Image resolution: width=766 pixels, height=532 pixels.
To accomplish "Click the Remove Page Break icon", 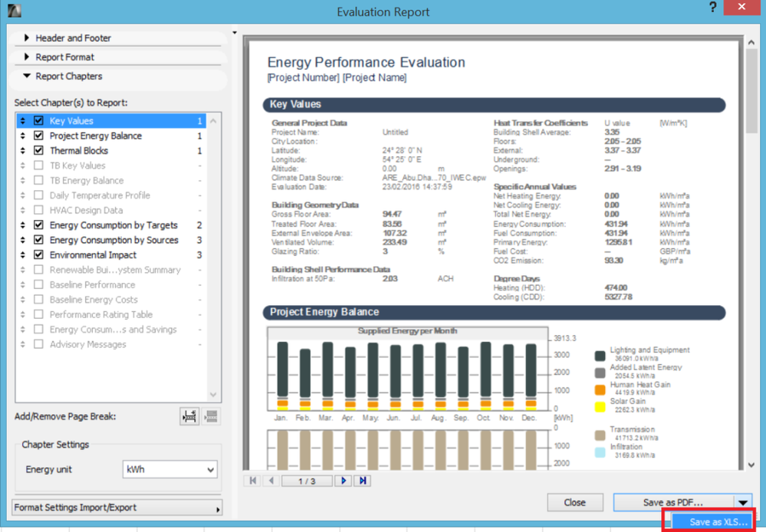I will pos(211,416).
